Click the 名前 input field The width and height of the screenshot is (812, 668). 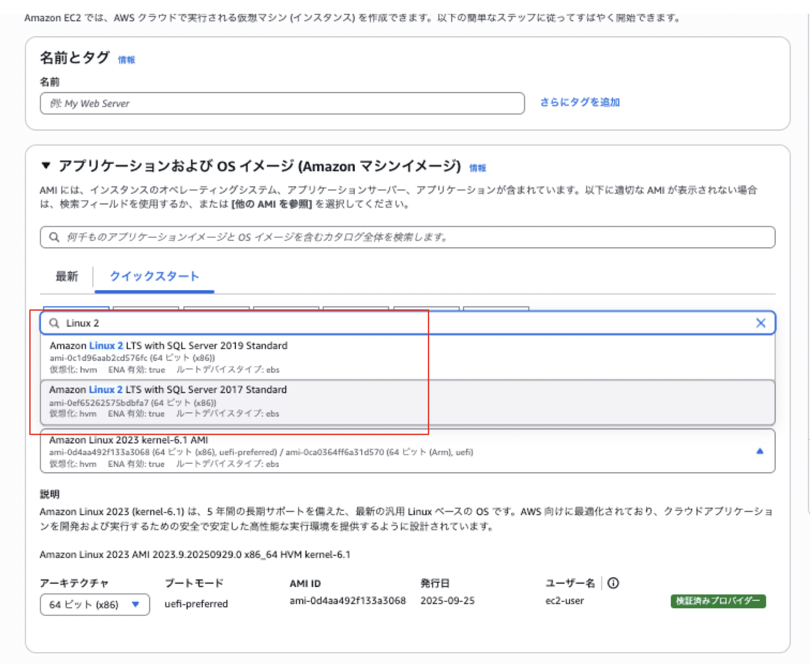click(x=282, y=104)
